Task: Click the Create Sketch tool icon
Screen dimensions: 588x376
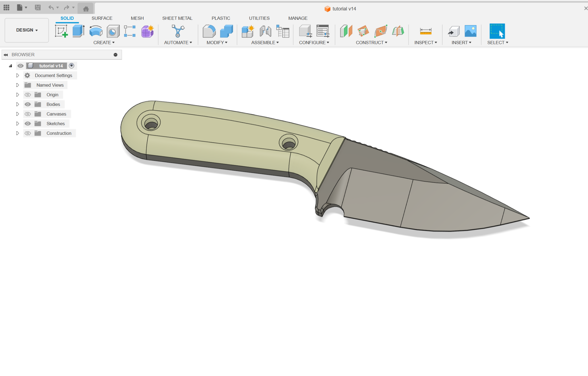Action: [x=61, y=31]
